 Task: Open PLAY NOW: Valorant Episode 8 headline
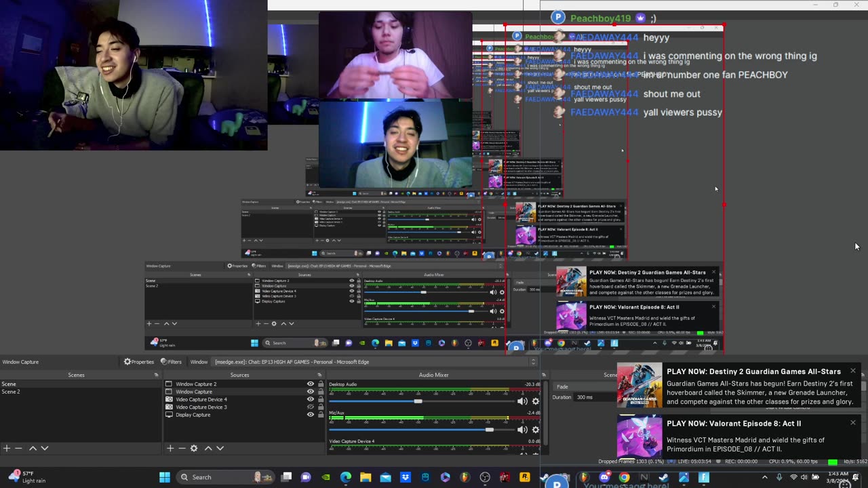click(x=734, y=424)
